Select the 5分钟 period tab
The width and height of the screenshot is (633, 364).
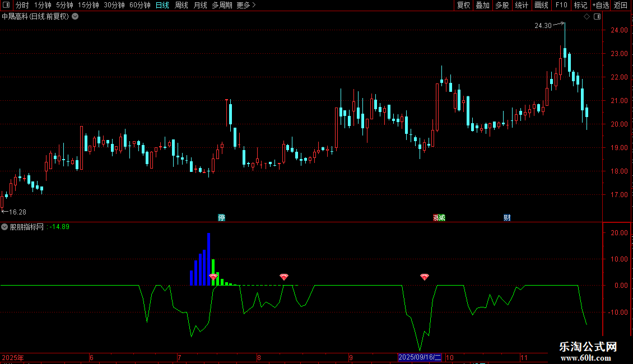[64, 5]
